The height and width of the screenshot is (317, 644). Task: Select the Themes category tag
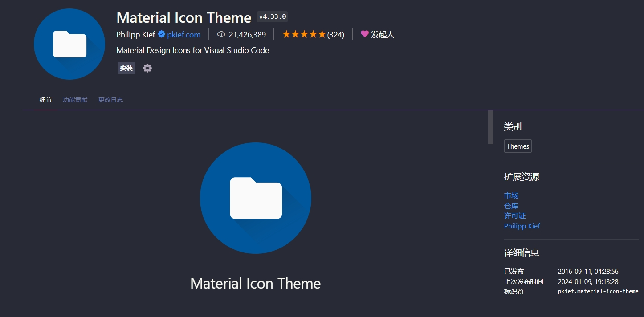point(518,146)
